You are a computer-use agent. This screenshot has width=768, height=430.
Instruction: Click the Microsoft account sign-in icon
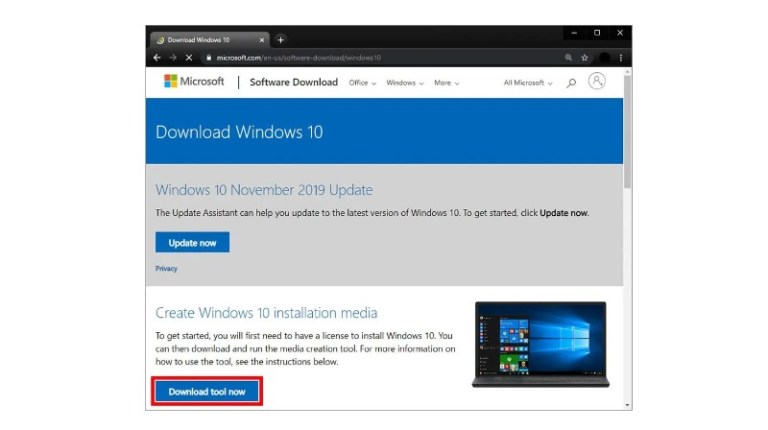(x=597, y=81)
